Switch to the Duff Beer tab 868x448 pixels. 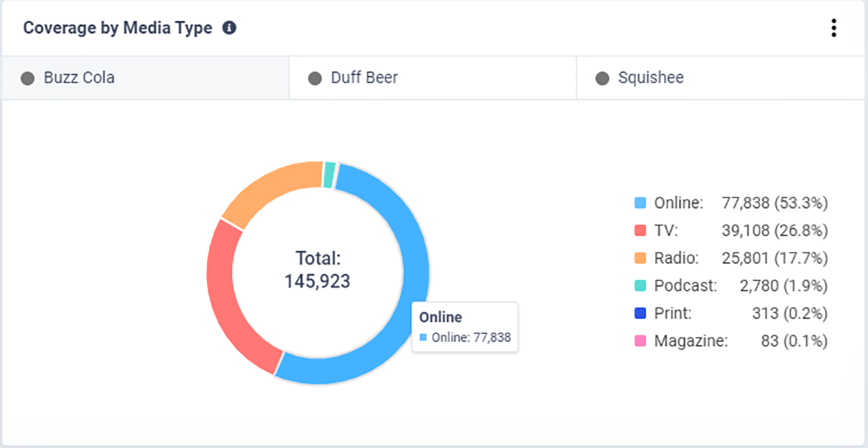tap(364, 78)
